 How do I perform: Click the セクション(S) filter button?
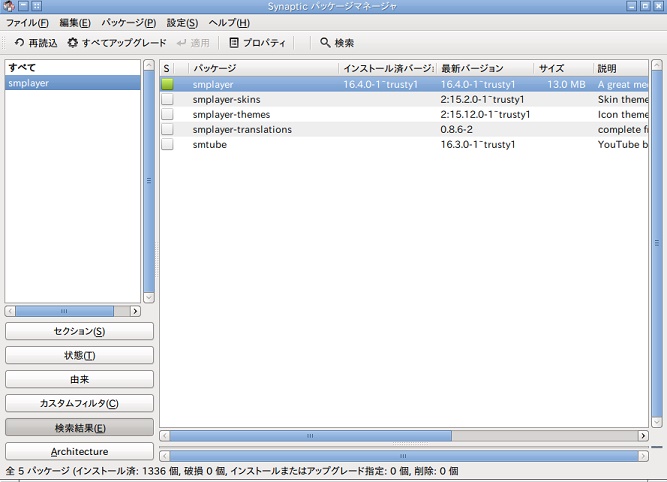click(x=79, y=331)
